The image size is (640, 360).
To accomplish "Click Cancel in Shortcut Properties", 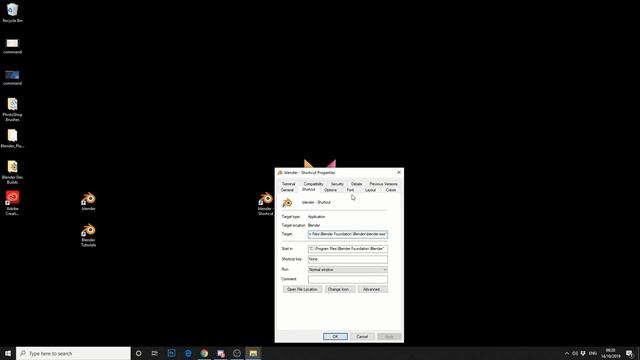I will point(362,337).
